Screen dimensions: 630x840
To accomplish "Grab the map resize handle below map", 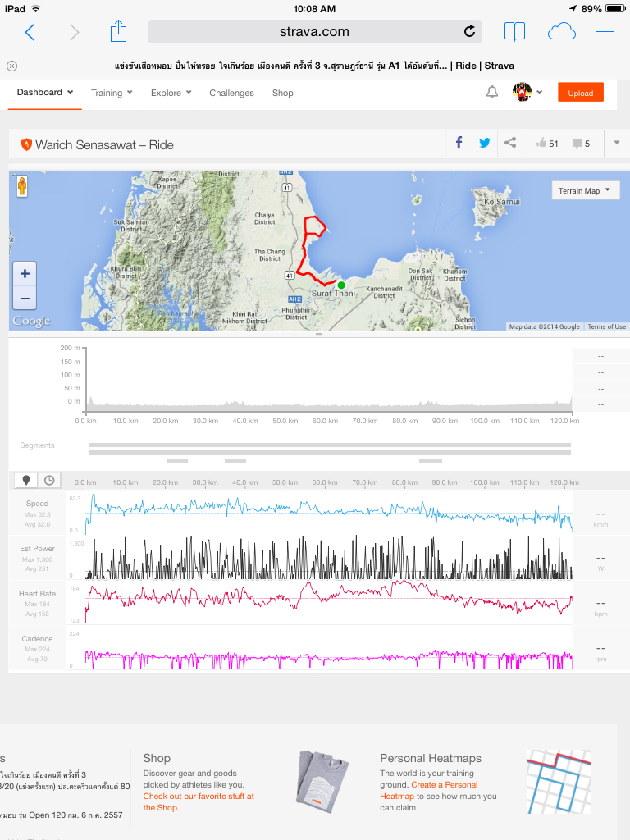I will 319,335.
